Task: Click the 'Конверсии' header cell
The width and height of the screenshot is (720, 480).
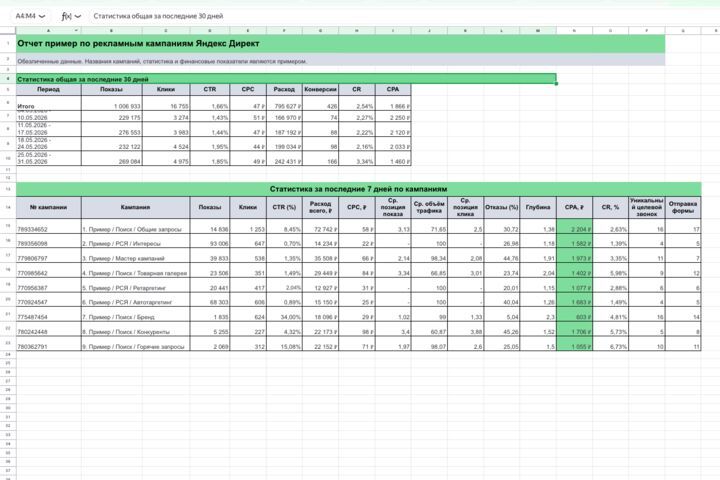Action: (320, 90)
